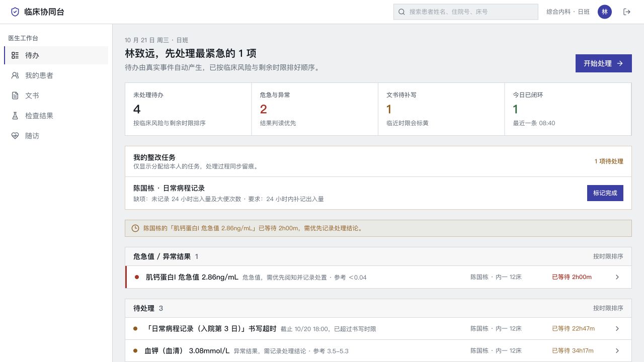Click 标记完成 for 陈国栋 task
This screenshot has width=644, height=362.
pos(605,193)
